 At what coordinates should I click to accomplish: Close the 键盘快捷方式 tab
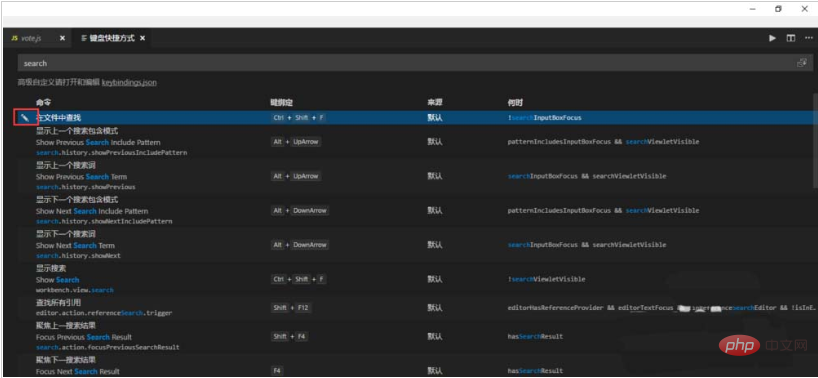coord(142,39)
